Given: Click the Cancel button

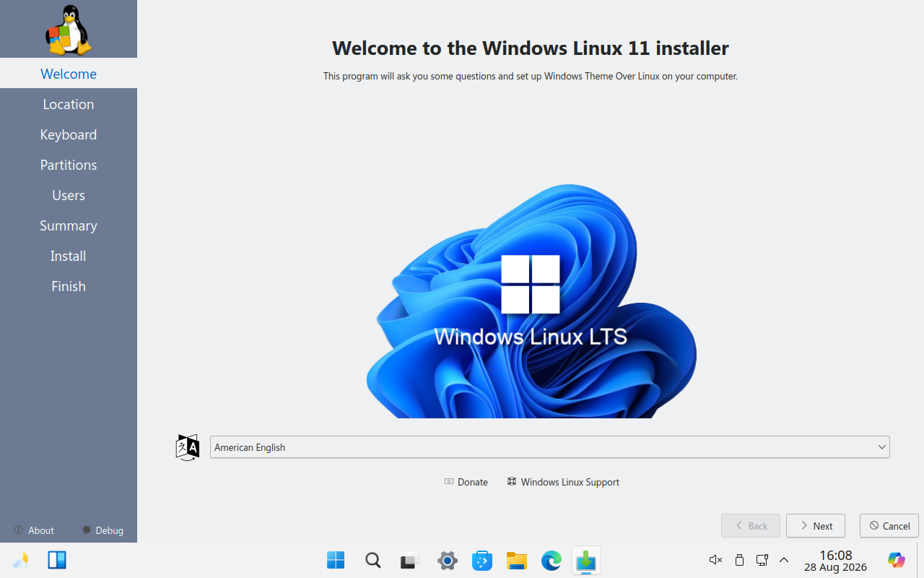Looking at the screenshot, I should 889,526.
